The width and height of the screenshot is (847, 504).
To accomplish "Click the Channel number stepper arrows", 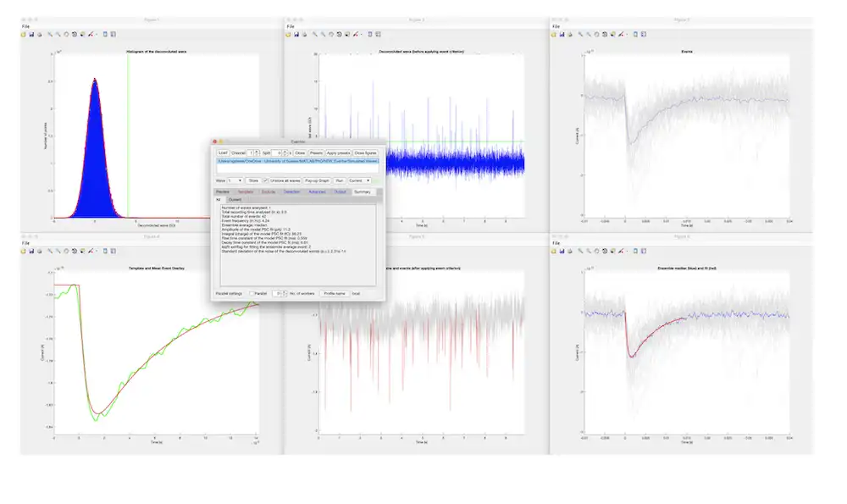I will pos(257,152).
